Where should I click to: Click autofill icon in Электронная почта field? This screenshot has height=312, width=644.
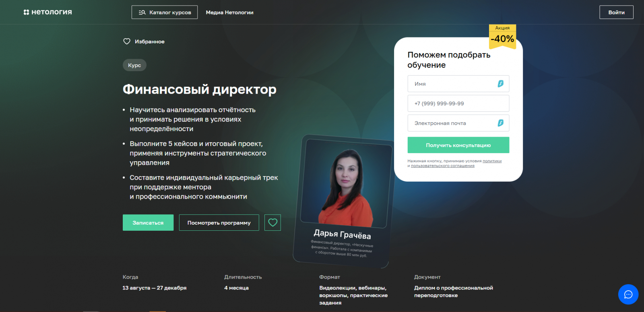(x=500, y=123)
